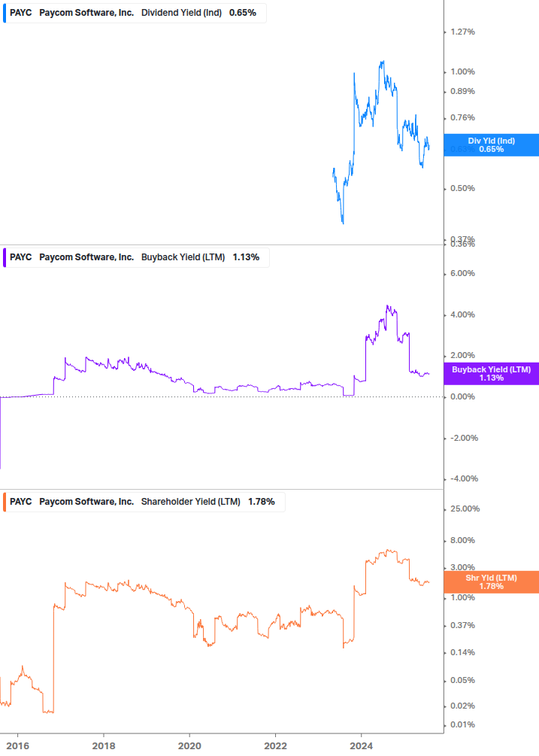The height and width of the screenshot is (756, 539).
Task: Click the 1.78% value in shareholder legend
Action: (x=262, y=502)
